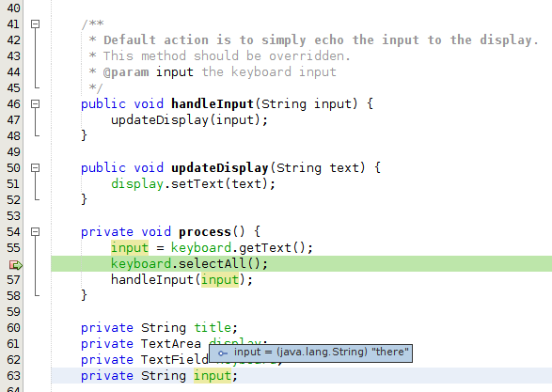Click line number 51 in the gutter

click(13, 184)
